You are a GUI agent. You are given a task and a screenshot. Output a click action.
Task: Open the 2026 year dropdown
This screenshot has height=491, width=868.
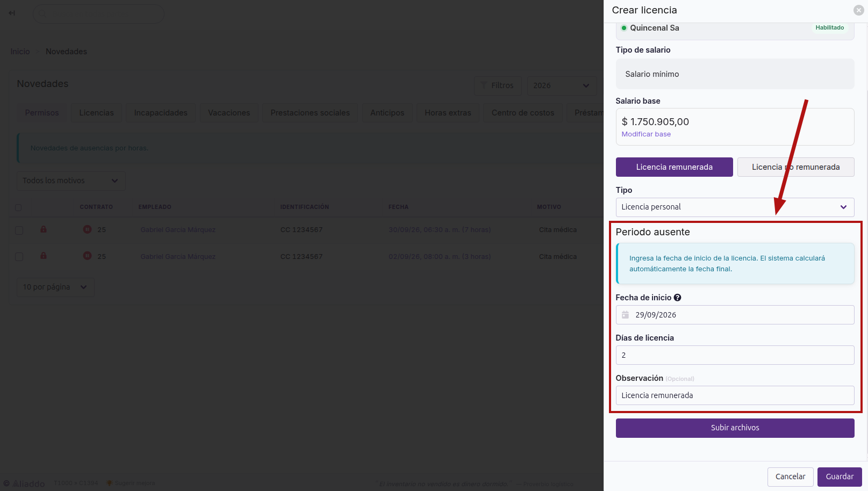561,85
